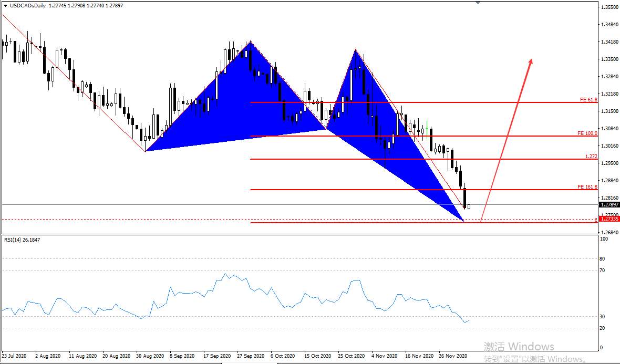Click the 26 Nov 2020 date label
The width and height of the screenshot is (620, 364).
[x=453, y=356]
